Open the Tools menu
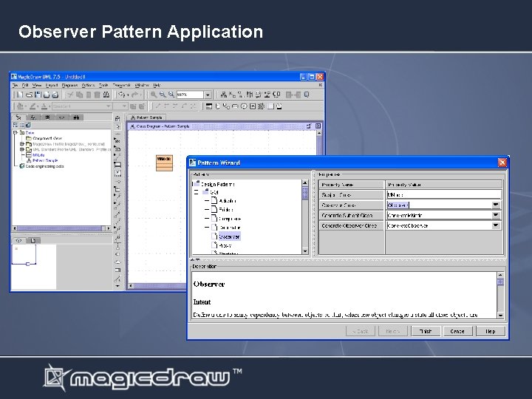This screenshot has width=532, height=399. click(103, 85)
